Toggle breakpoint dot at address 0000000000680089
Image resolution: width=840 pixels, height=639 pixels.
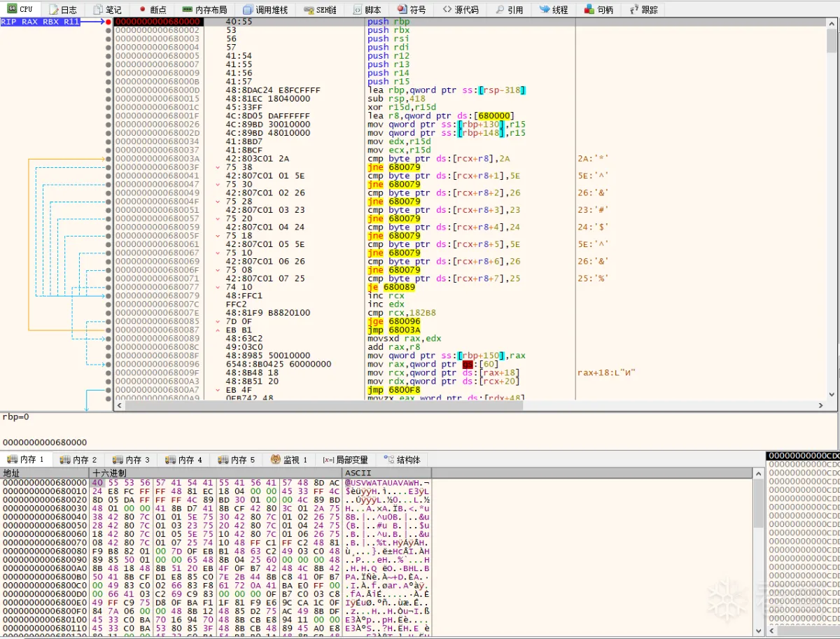108,338
